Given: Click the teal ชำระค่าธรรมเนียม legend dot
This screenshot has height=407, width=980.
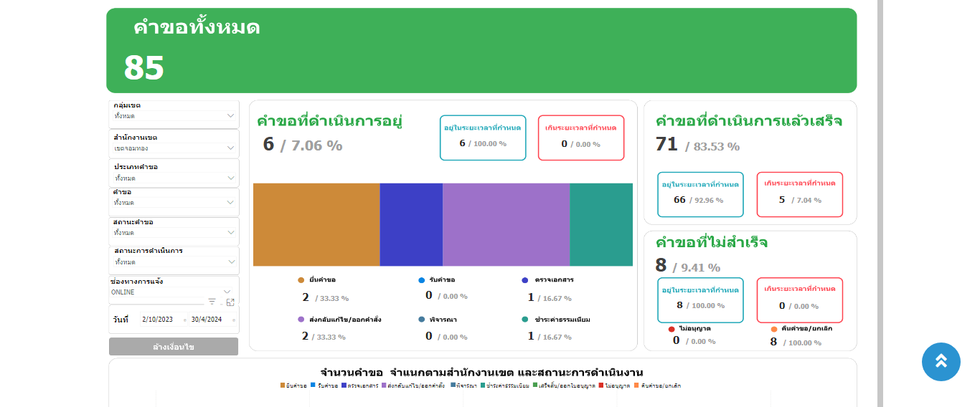Looking at the screenshot, I should tap(525, 320).
